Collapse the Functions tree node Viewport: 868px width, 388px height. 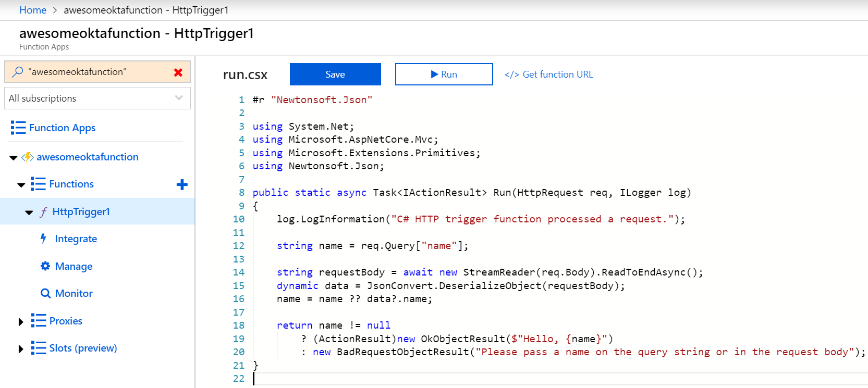(x=21, y=184)
